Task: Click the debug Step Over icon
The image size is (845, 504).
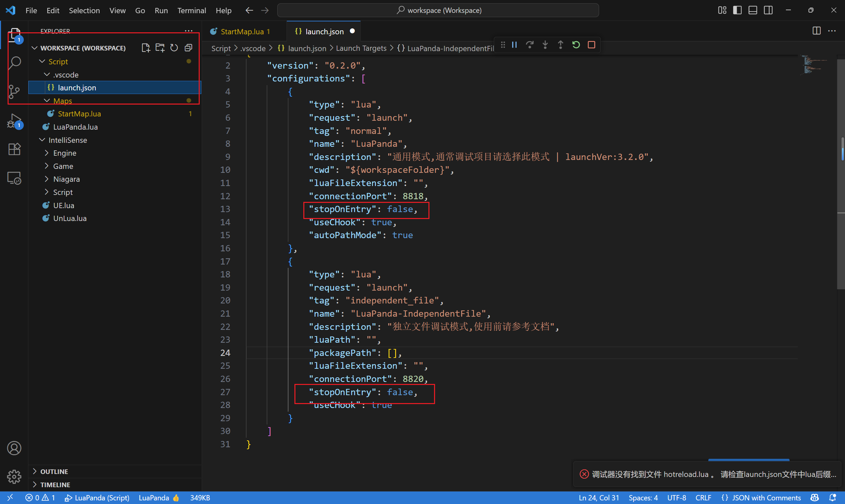Action: (x=529, y=45)
